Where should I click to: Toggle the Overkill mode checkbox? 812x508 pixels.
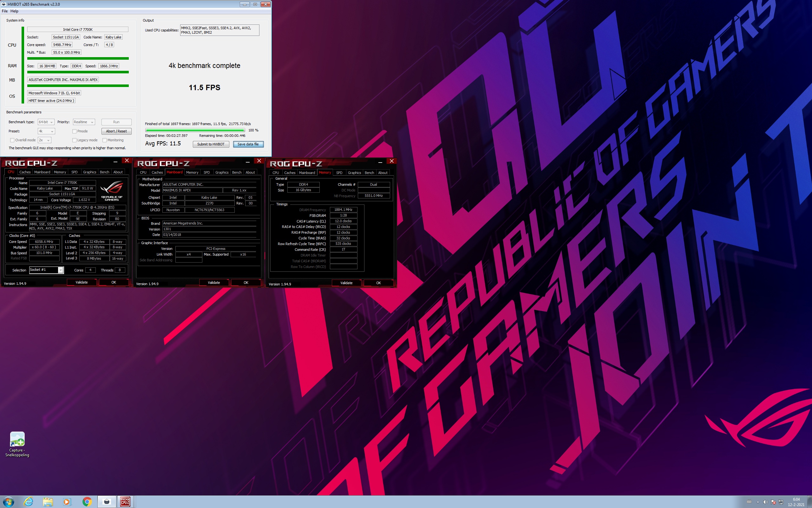coord(12,140)
